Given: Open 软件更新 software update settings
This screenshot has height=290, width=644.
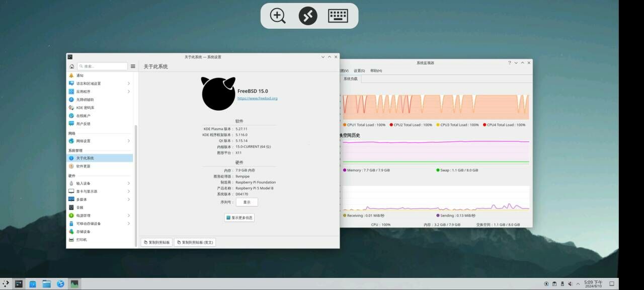Looking at the screenshot, I should click(x=101, y=166).
